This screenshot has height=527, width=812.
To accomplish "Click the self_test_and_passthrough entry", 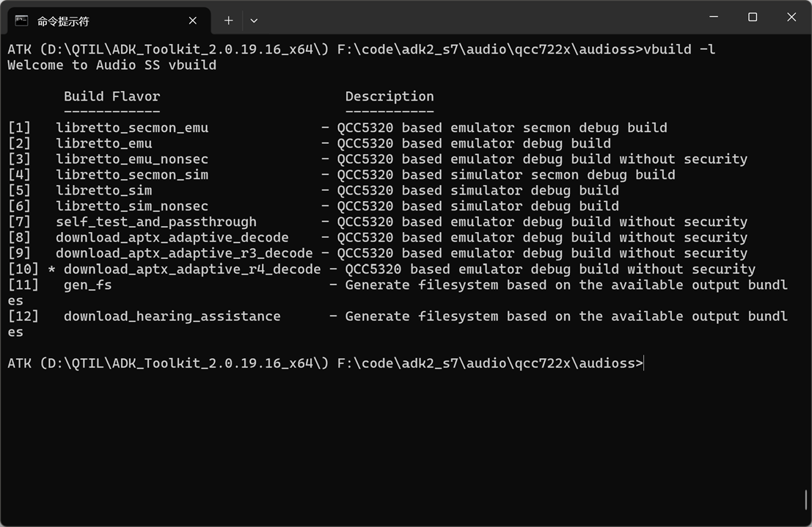I will (156, 222).
